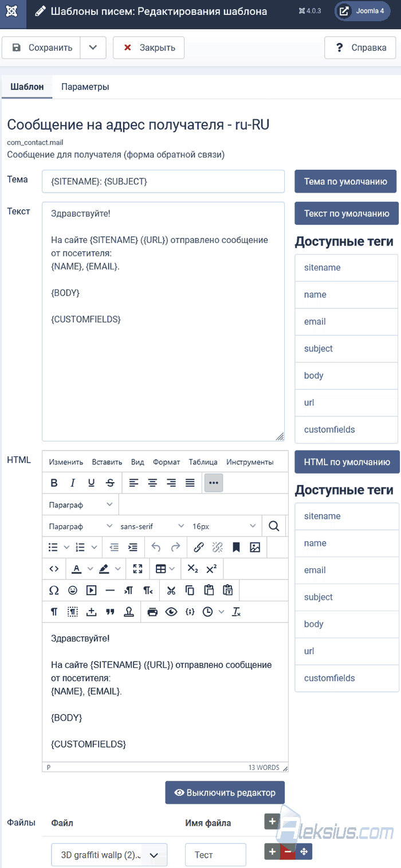Toggle show blocks in editor
Screen dimensions: 401x868
click(73, 612)
